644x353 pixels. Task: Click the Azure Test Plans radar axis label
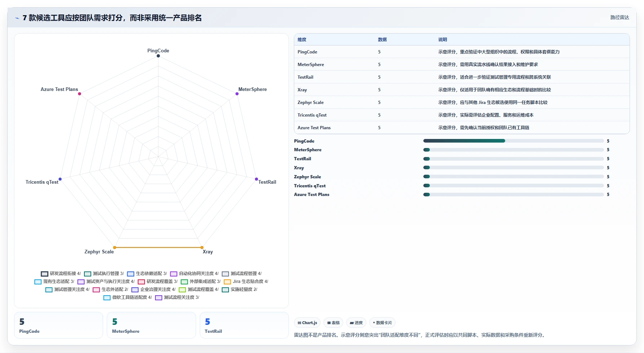[x=59, y=90]
